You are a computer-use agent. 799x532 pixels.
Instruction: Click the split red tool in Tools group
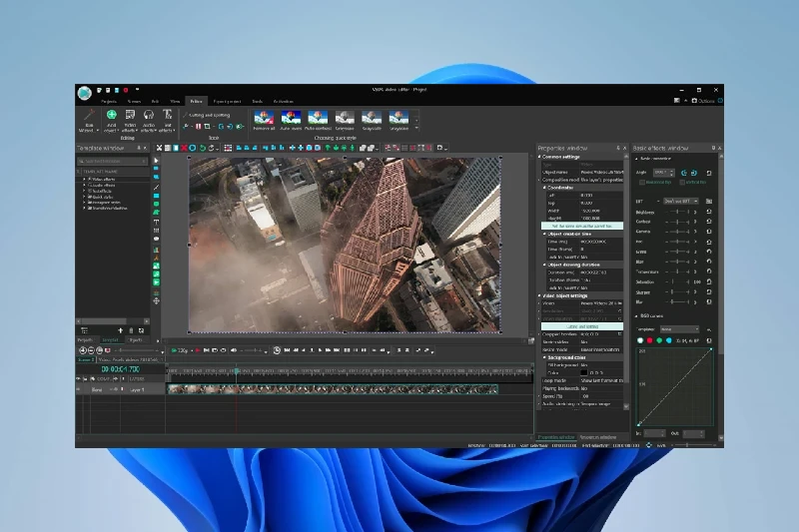(x=198, y=126)
